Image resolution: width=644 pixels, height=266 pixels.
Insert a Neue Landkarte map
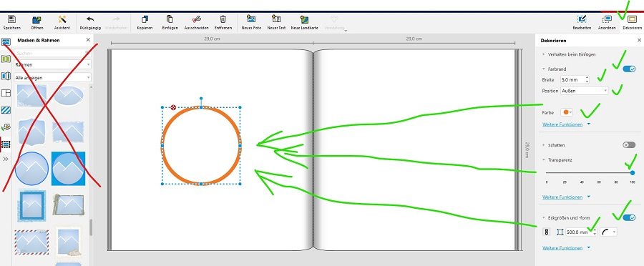tap(304, 19)
